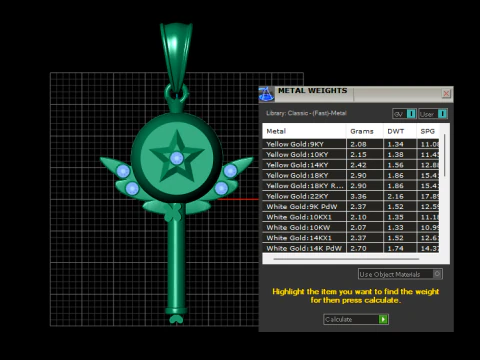Screen dimensions: 480x360
Task: Select the Yellow Gold:22KY row
Action: [x=351, y=196]
